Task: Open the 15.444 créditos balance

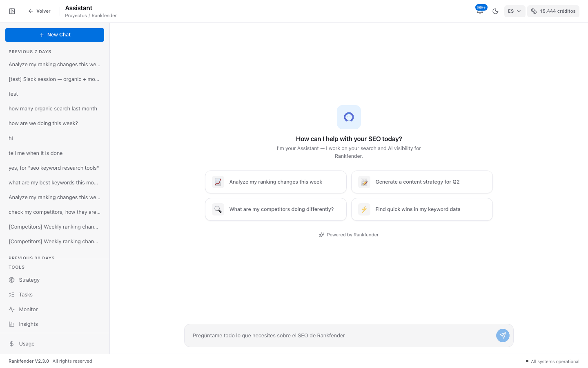Action: pos(553,11)
